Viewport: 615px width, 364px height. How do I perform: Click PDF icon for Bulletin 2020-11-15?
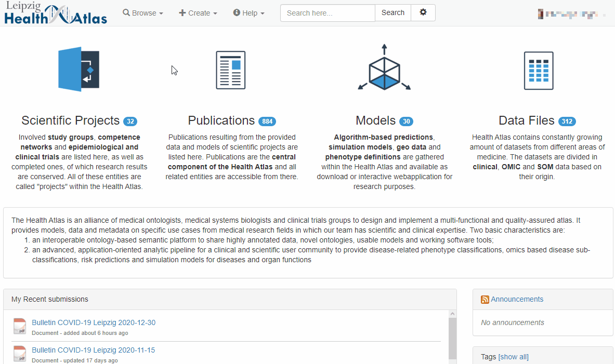(x=20, y=354)
